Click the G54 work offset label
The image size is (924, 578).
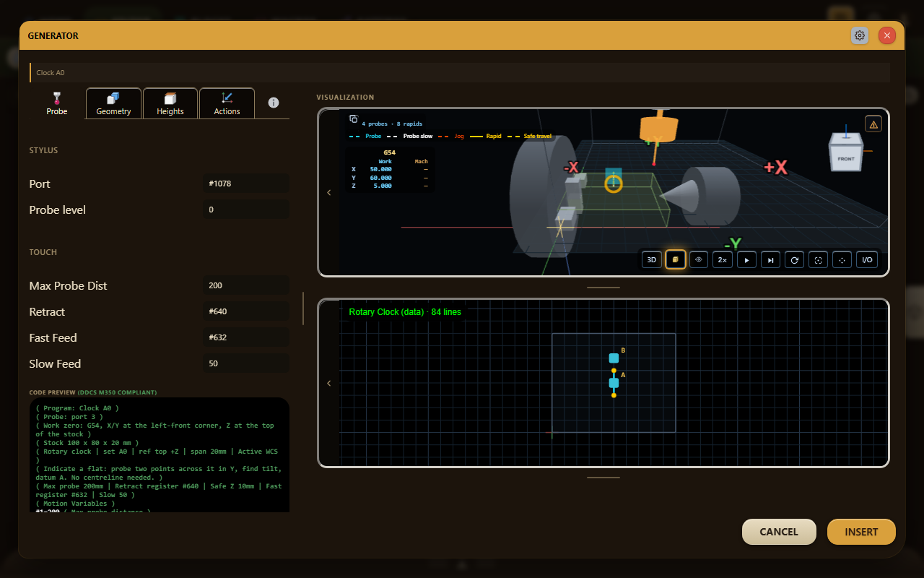[x=389, y=152]
